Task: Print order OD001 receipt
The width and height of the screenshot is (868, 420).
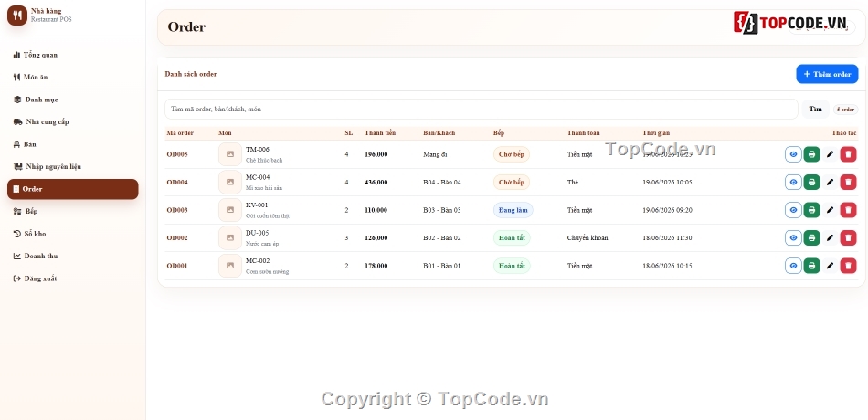Action: (811, 266)
